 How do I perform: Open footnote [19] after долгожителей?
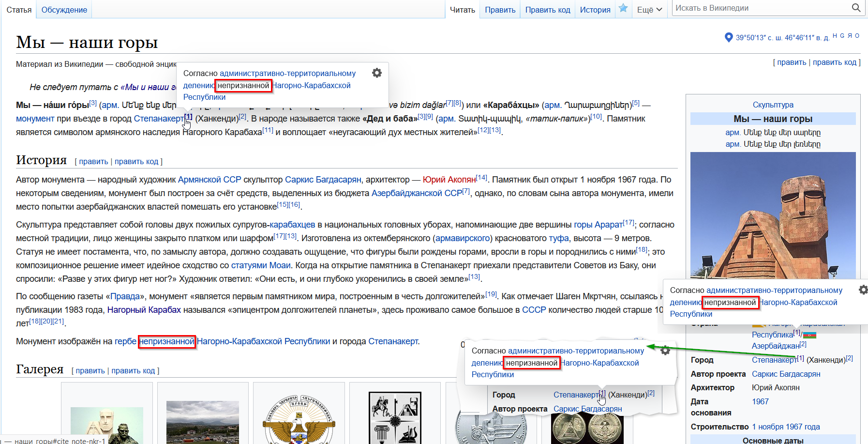(491, 294)
